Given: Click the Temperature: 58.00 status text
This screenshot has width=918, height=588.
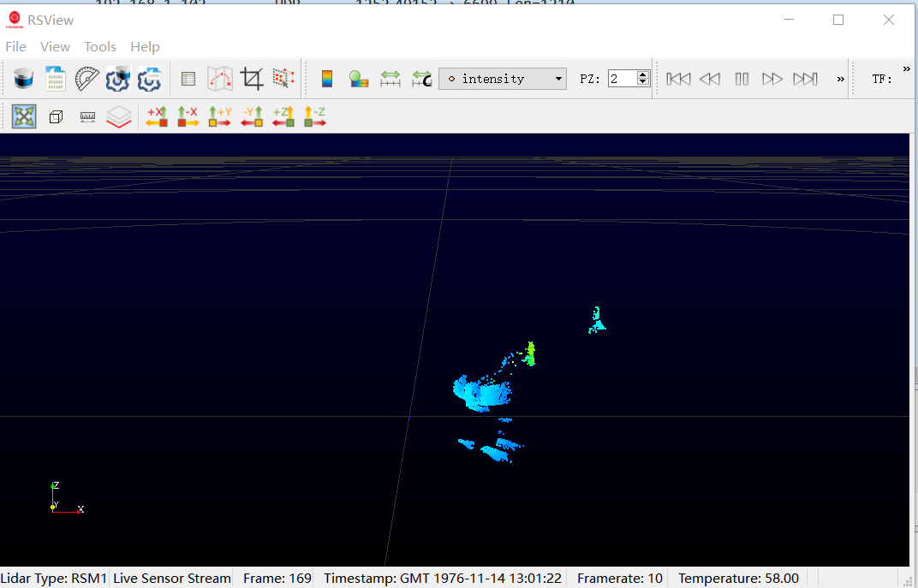Looking at the screenshot, I should point(738,578).
